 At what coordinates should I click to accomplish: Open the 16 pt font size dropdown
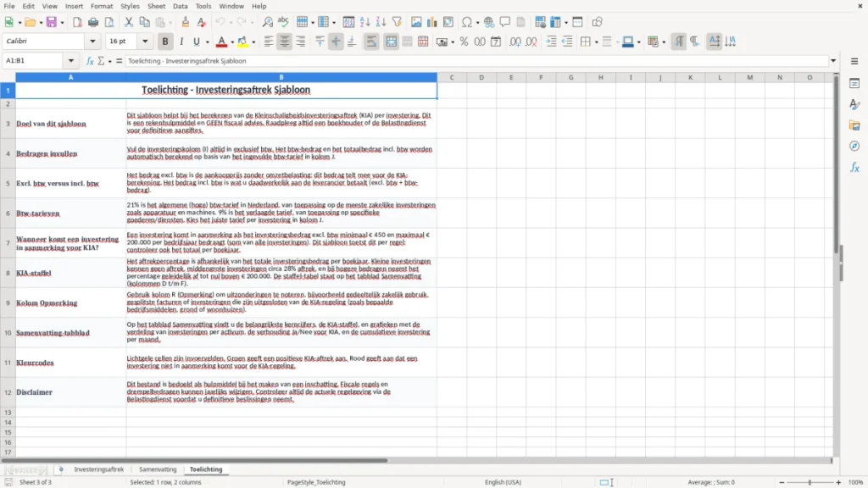[145, 41]
